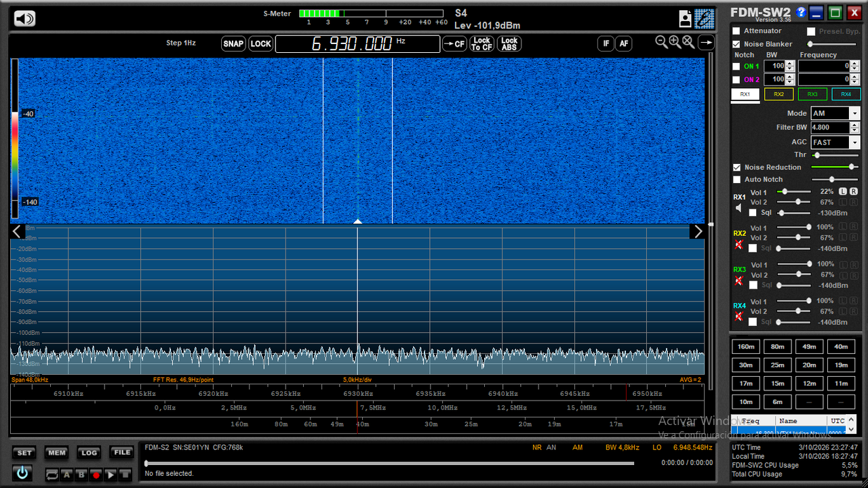The height and width of the screenshot is (488, 868).
Task: Uncheck the Noise Reduction checkbox
Action: pyautogui.click(x=736, y=167)
